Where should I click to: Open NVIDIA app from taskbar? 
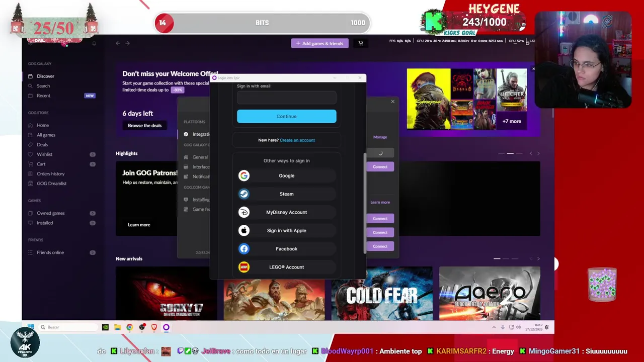coord(105,327)
